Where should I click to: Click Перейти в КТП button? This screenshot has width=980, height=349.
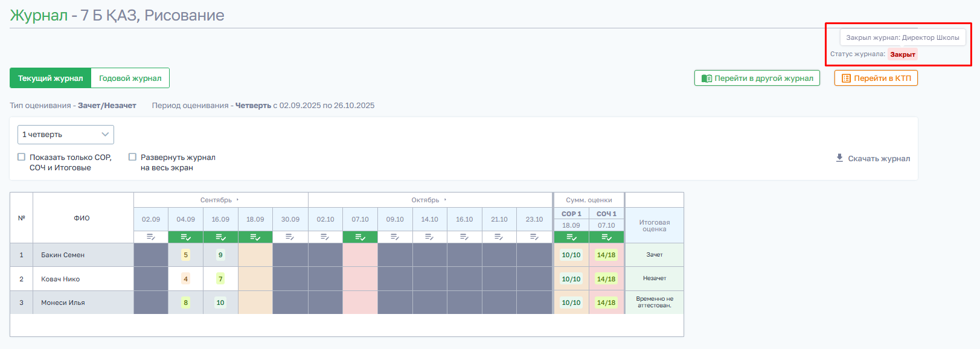pos(876,78)
